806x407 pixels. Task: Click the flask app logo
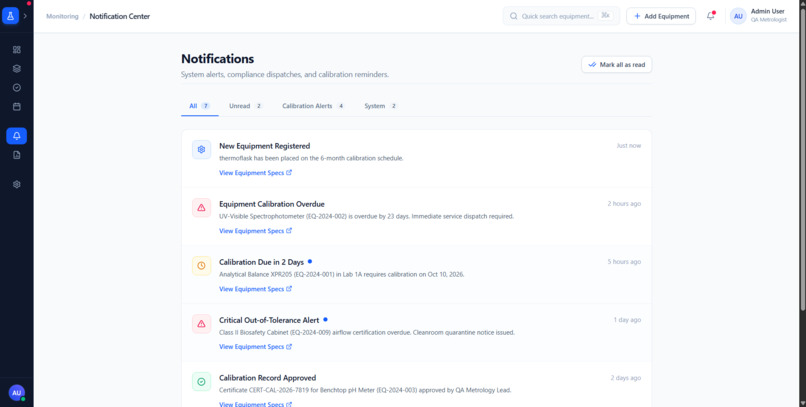(x=10, y=16)
